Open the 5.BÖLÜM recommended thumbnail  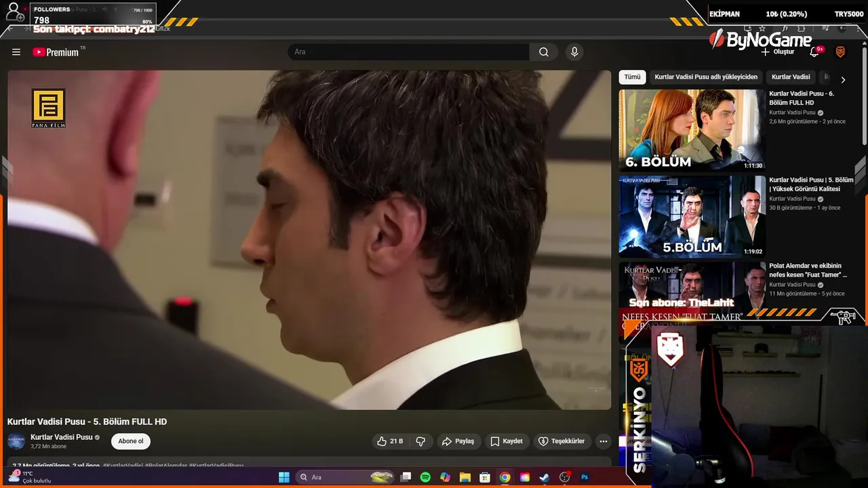click(692, 216)
